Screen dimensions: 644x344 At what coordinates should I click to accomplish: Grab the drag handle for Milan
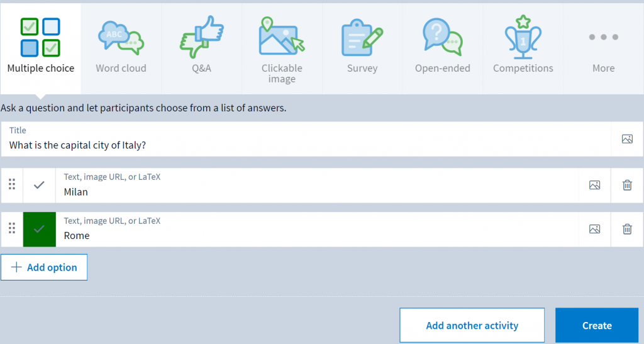coord(12,184)
